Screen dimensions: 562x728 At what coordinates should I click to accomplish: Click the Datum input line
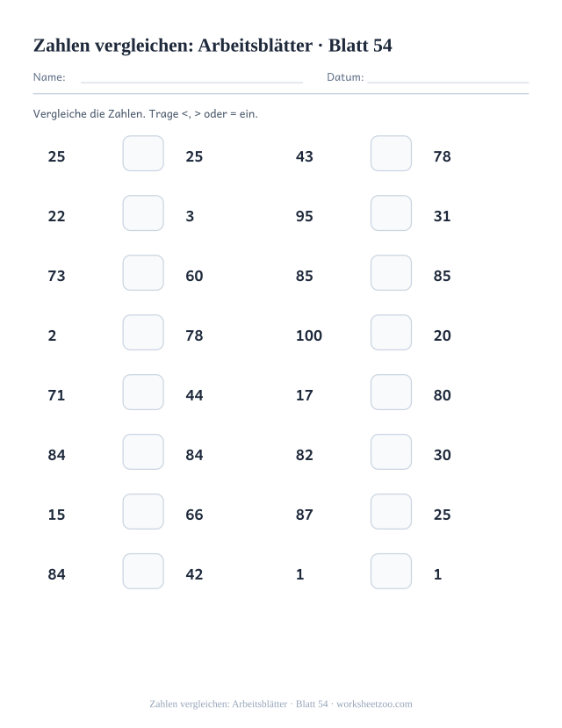coord(448,83)
